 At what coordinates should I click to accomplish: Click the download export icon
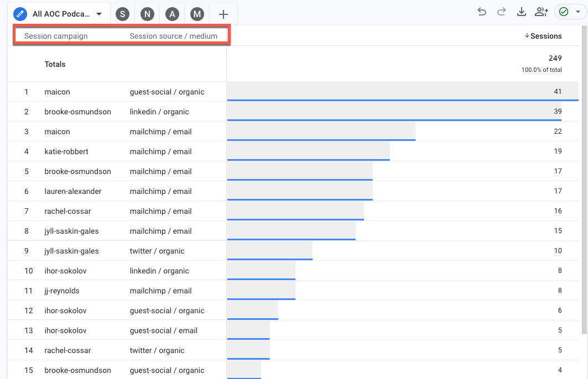pyautogui.click(x=521, y=12)
